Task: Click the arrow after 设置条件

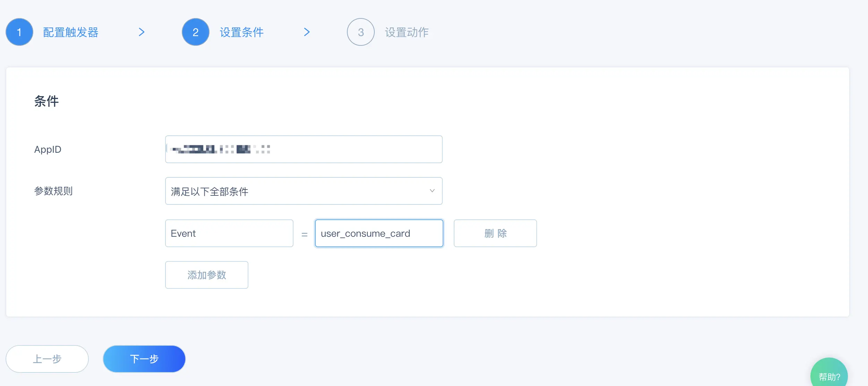Action: click(x=307, y=32)
